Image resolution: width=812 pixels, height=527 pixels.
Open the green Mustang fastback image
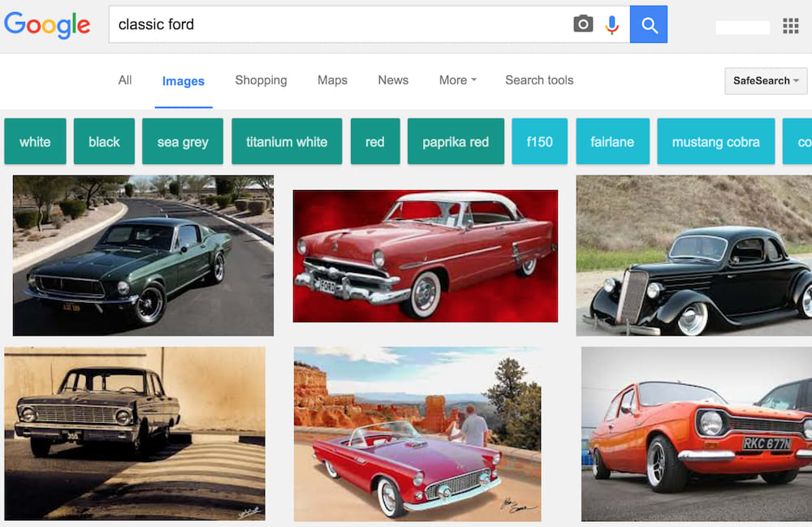tap(144, 256)
